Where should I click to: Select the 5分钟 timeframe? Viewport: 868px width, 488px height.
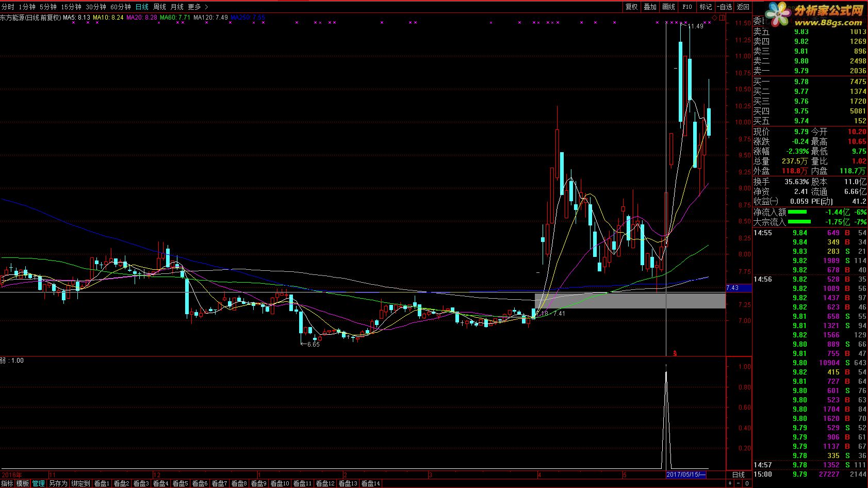pos(48,7)
